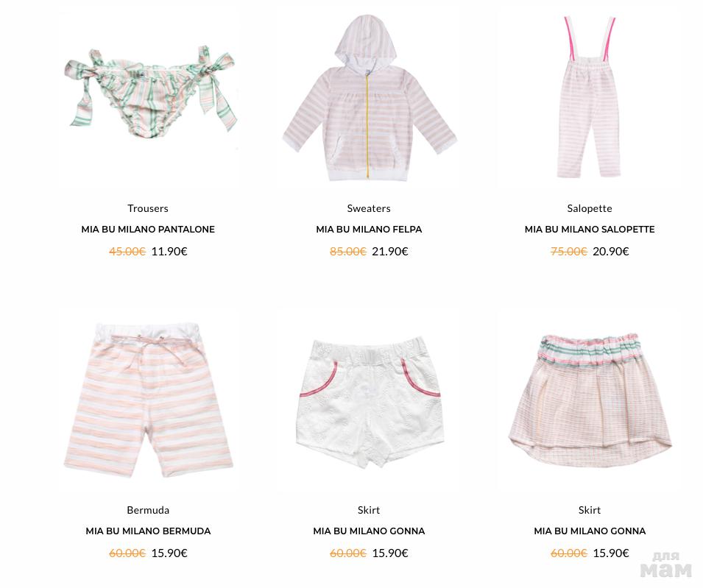Open MIA BU MILANO FELPA product title

pos(369,230)
